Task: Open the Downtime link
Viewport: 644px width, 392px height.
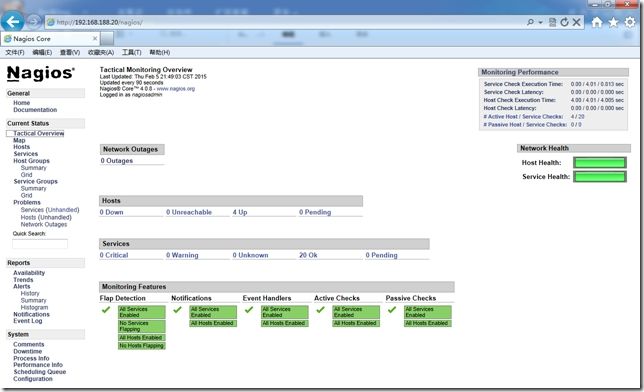Action: [28, 351]
